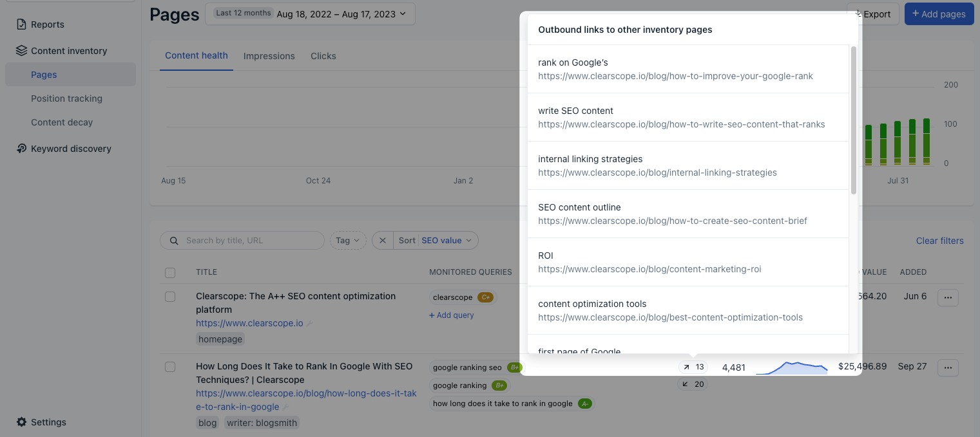Viewport: 980px width, 437px height.
Task: Click the MONITORED QUERIES column header
Action: click(x=470, y=272)
